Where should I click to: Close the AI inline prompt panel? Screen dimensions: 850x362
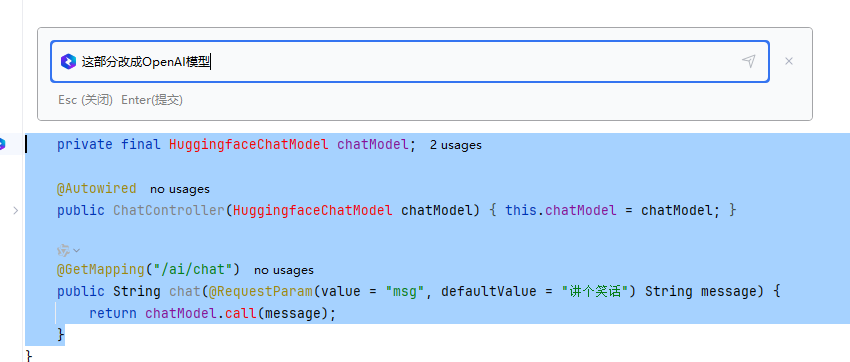789,61
